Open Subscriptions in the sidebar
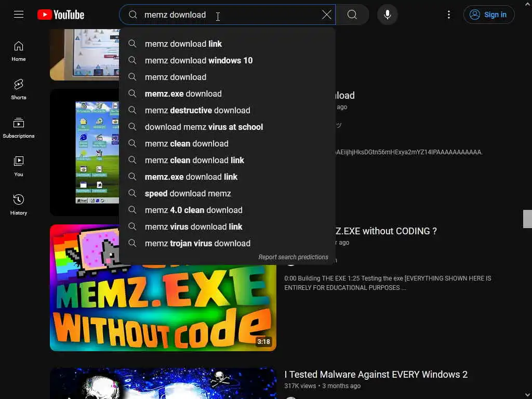 point(19,128)
